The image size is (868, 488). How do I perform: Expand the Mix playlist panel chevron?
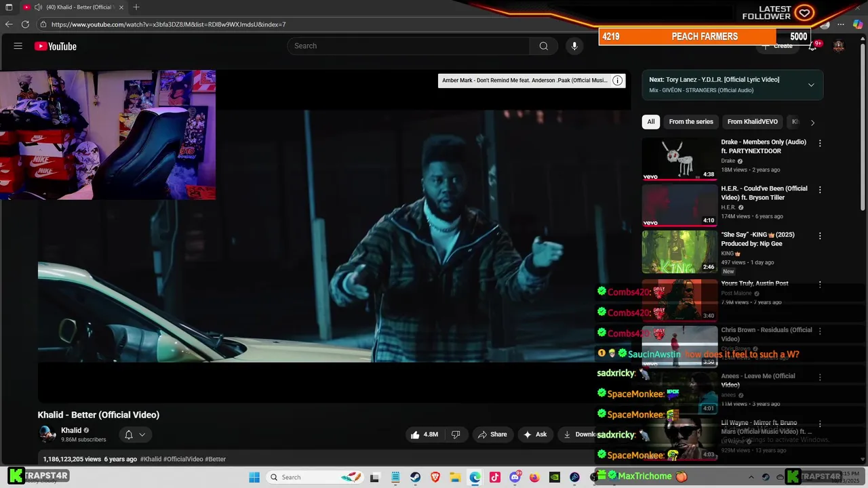(811, 85)
